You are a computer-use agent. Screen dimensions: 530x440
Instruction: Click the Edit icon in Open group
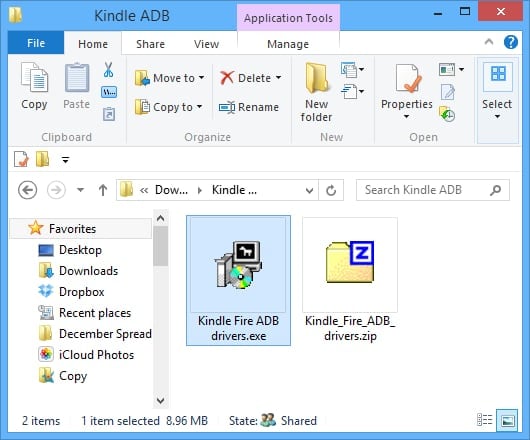448,92
